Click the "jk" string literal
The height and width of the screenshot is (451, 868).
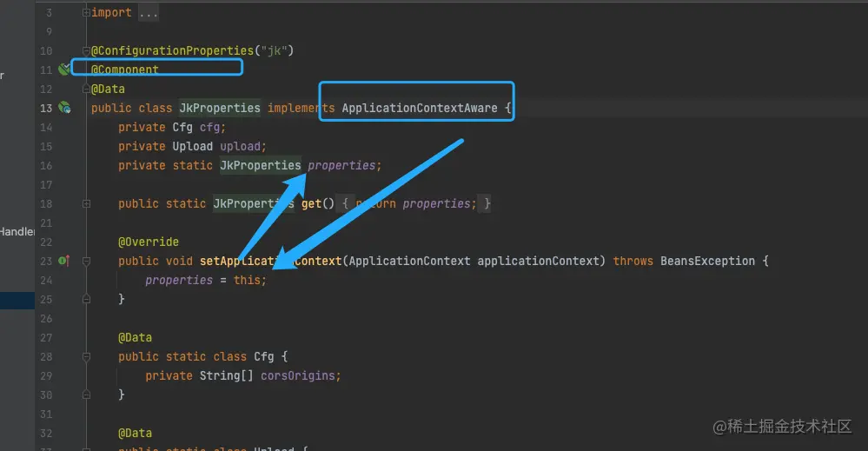click(274, 50)
